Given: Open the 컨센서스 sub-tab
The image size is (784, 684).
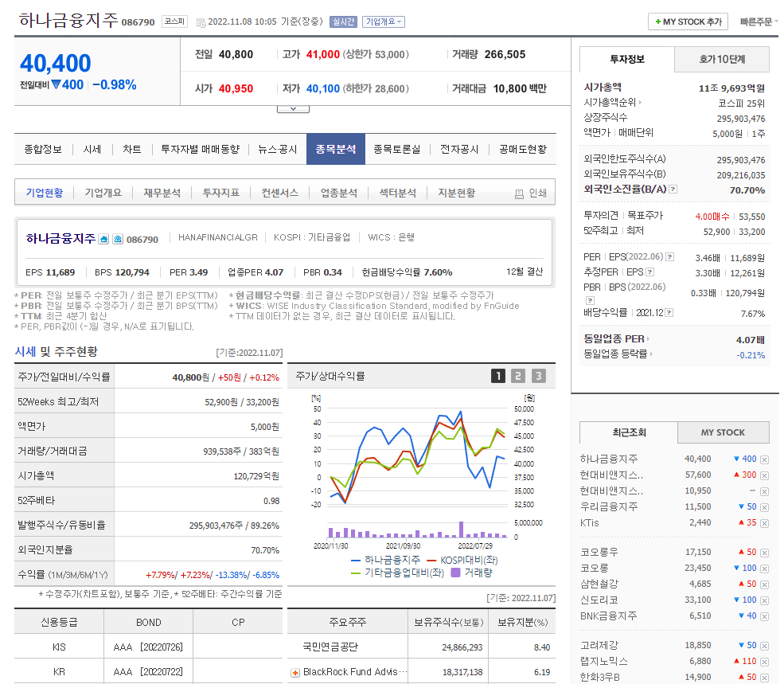Looking at the screenshot, I should pos(280,193).
